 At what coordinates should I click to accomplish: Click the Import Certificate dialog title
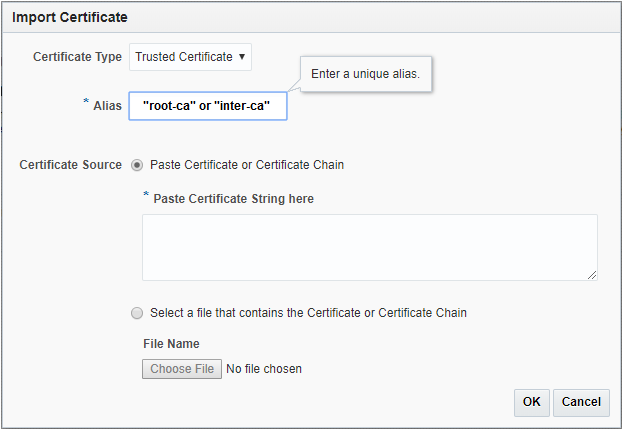pyautogui.click(x=70, y=17)
